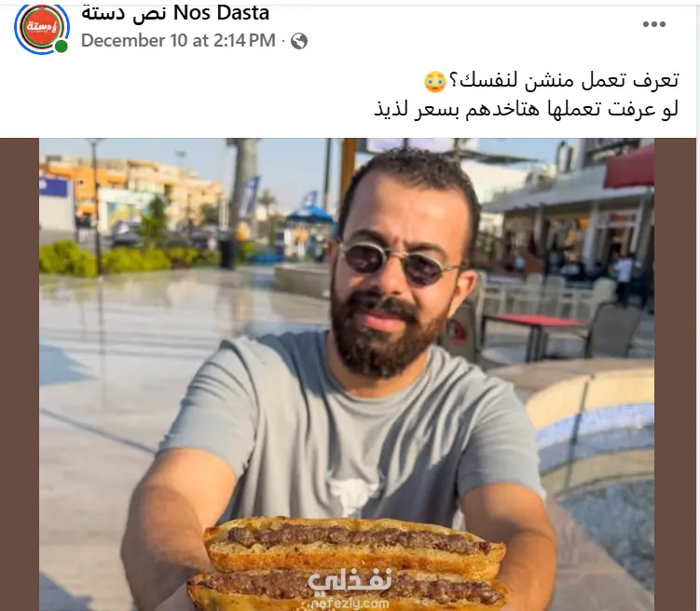700x611 pixels.
Task: Click the round sunglasses in the photo
Action: [x=397, y=264]
